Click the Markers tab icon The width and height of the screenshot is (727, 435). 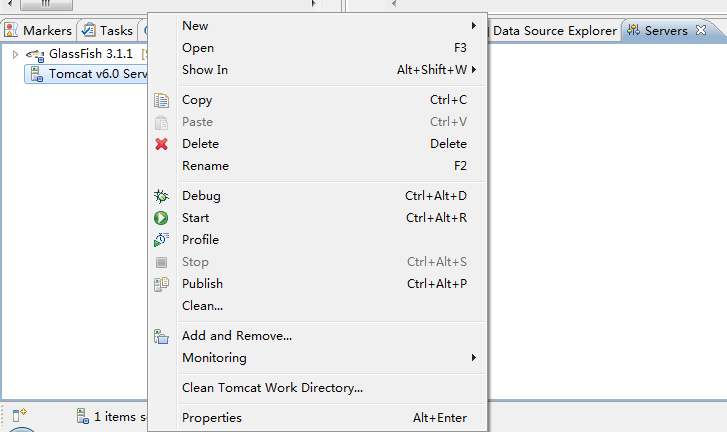10,30
